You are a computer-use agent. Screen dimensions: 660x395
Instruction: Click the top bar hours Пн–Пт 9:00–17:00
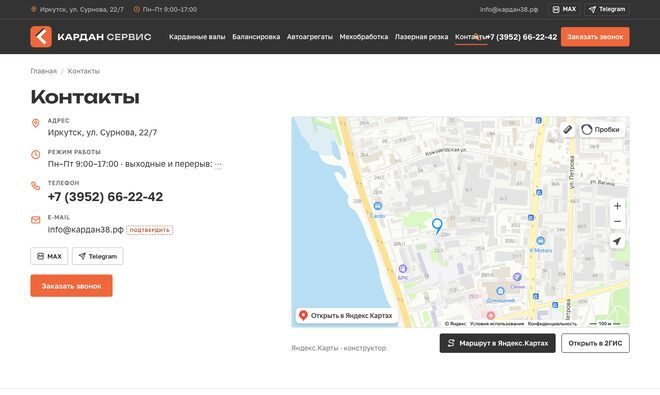[x=165, y=9]
